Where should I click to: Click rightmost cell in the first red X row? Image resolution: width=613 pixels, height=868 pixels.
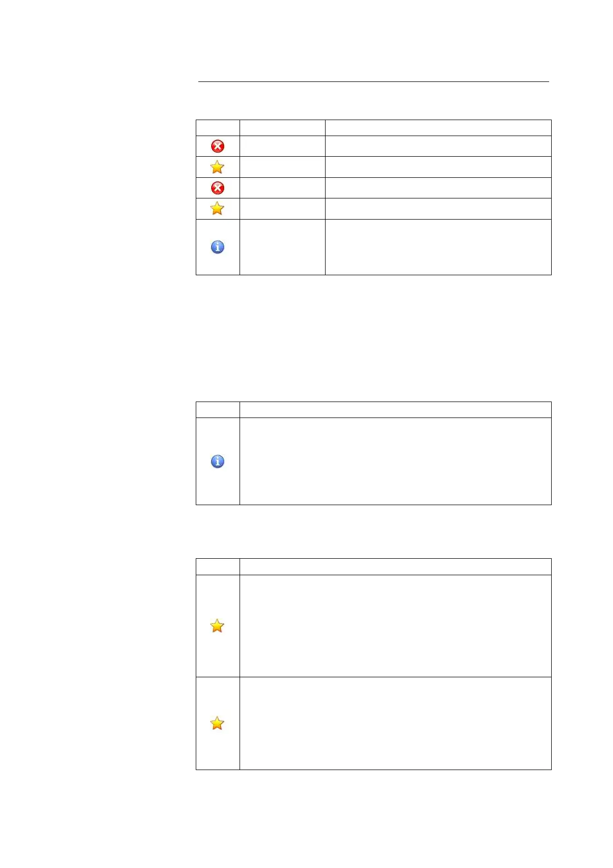pyautogui.click(x=438, y=146)
